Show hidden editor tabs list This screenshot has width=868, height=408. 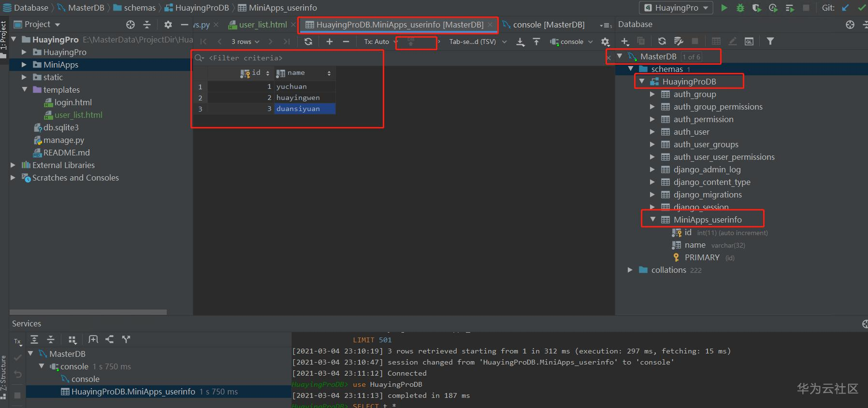(606, 25)
